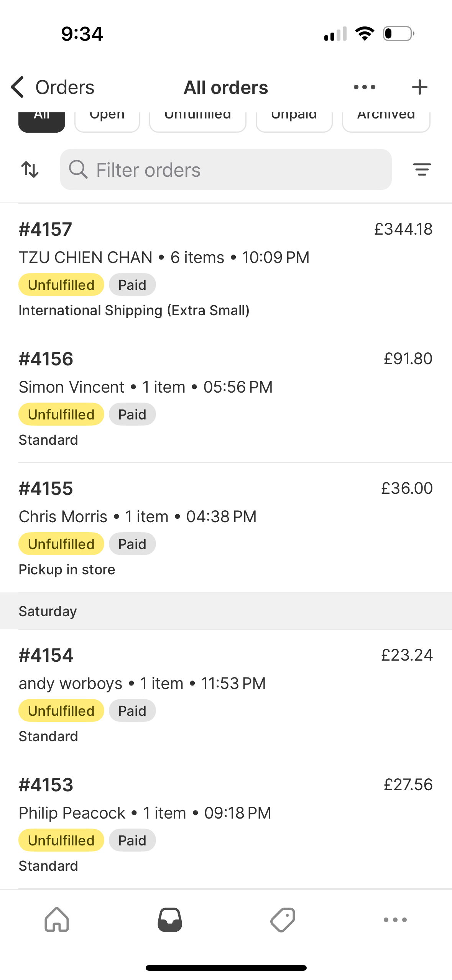Open the More dots in bottom navigation
The image size is (452, 980).
click(x=395, y=919)
